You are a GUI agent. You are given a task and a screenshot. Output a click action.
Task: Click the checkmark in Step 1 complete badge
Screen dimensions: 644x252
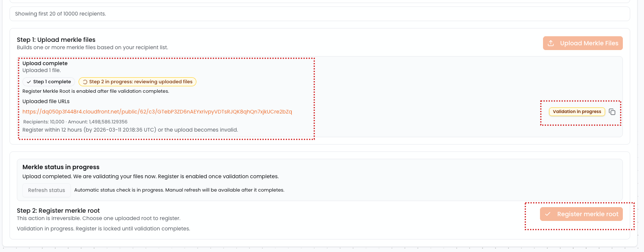pos(29,82)
